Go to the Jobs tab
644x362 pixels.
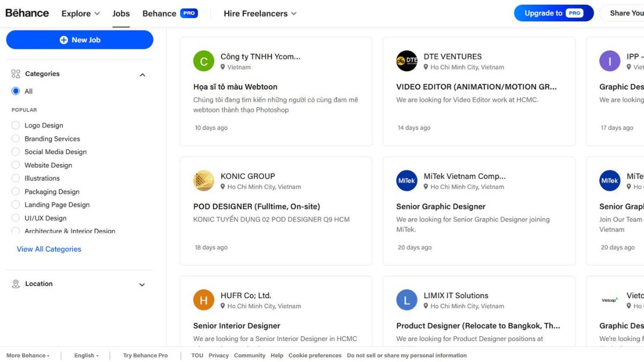pos(121,13)
